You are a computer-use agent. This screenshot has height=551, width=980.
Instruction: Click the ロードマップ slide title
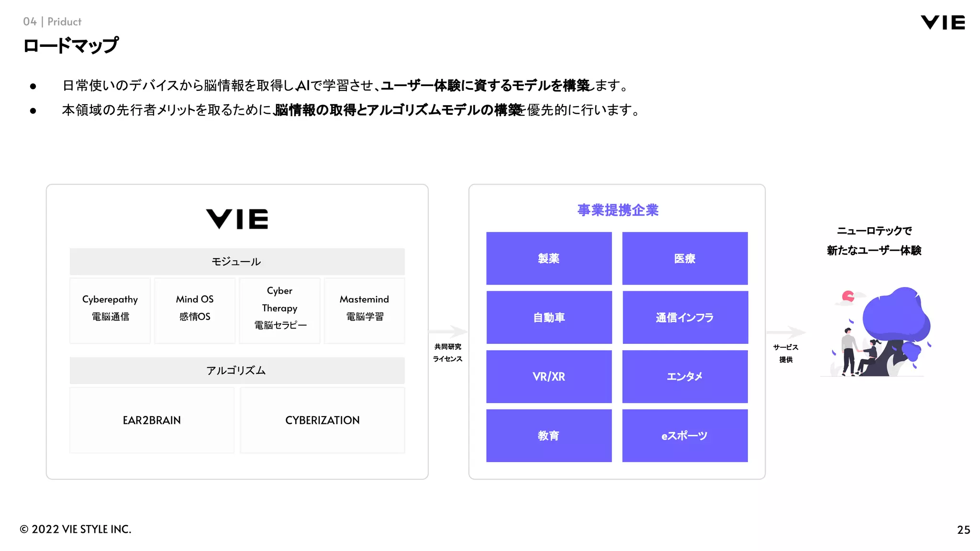[71, 45]
